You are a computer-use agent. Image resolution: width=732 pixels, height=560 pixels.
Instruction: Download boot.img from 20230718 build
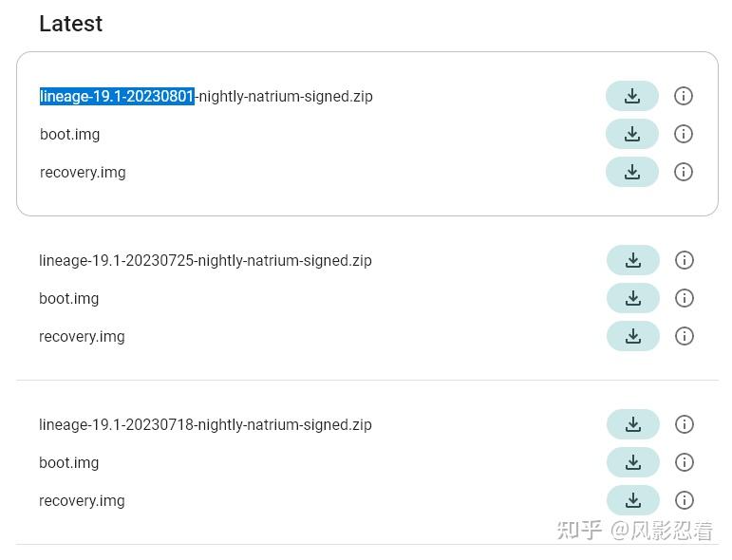pos(633,462)
